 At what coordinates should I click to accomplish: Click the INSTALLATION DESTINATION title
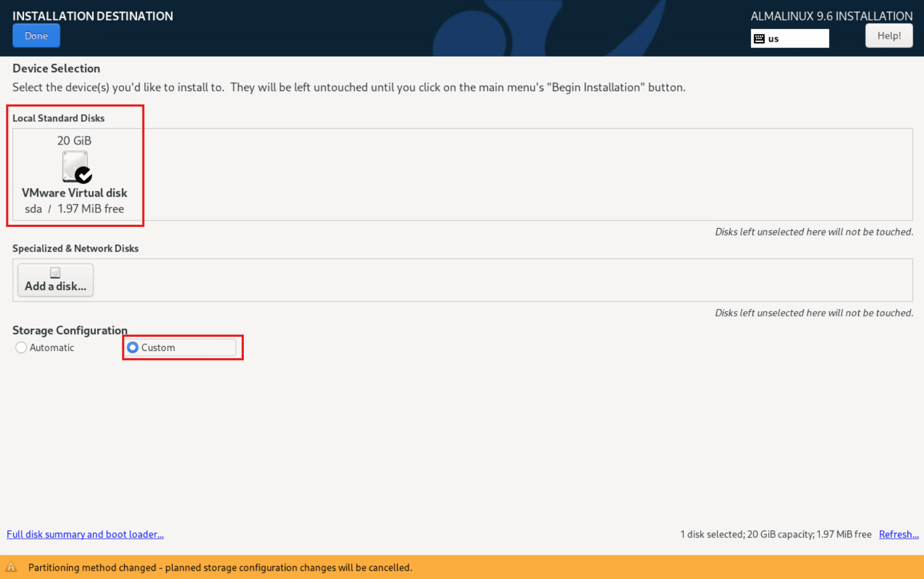click(x=93, y=16)
